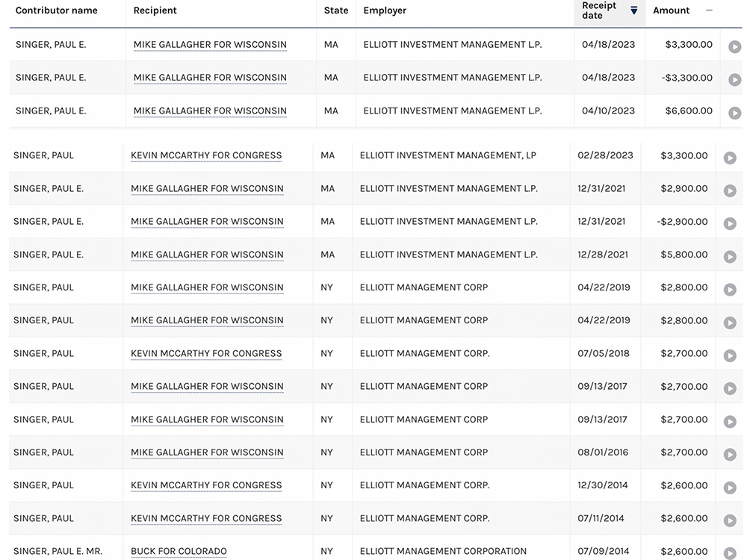Open the Buck for Colorado recipient link

[179, 551]
